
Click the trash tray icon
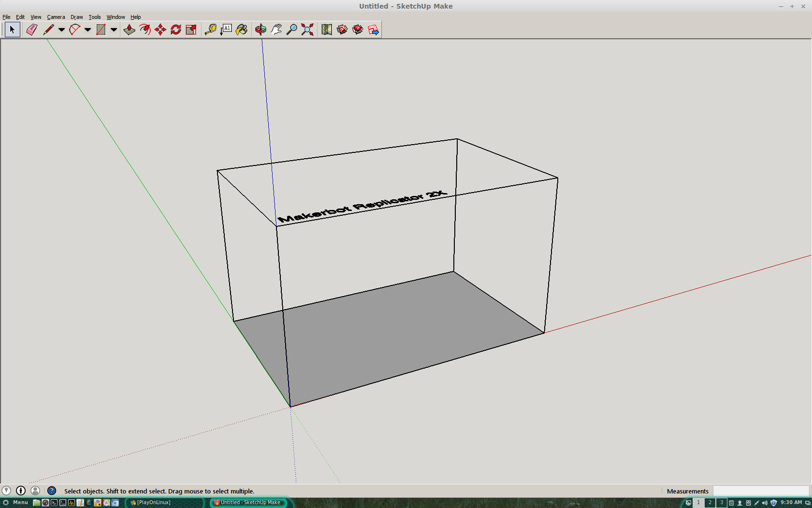click(731, 503)
